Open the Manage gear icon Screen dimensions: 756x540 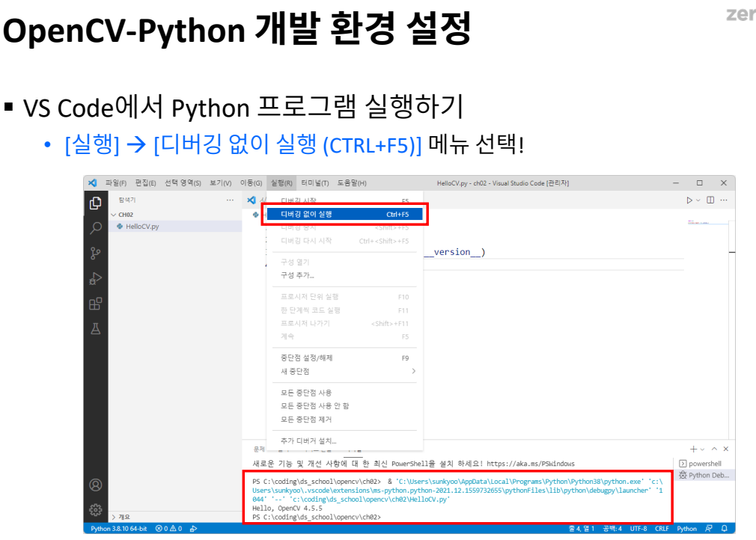point(96,509)
